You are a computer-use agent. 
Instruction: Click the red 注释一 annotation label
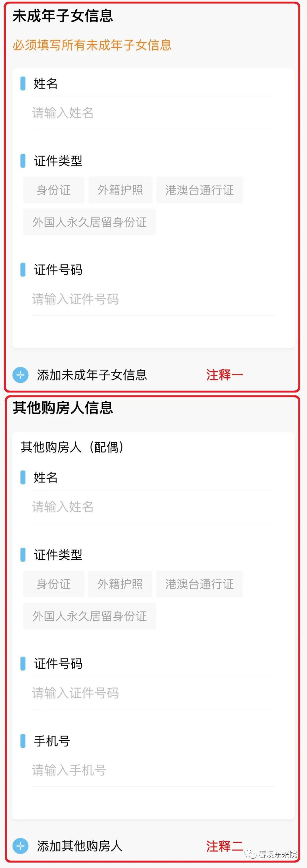coord(225,375)
